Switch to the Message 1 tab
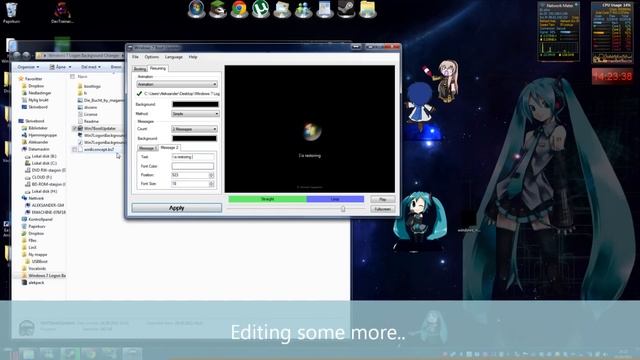640x360 pixels. [147, 148]
